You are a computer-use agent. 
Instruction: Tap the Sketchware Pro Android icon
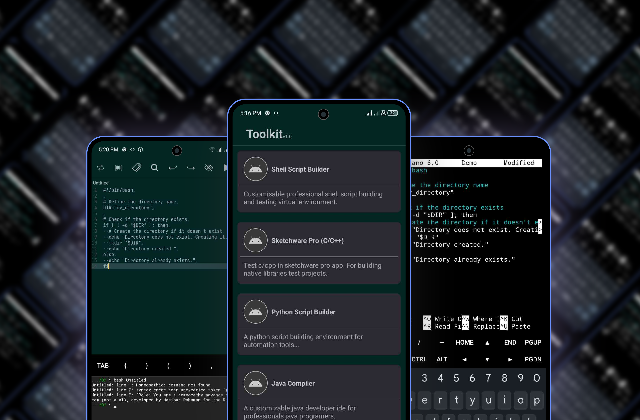tap(256, 240)
